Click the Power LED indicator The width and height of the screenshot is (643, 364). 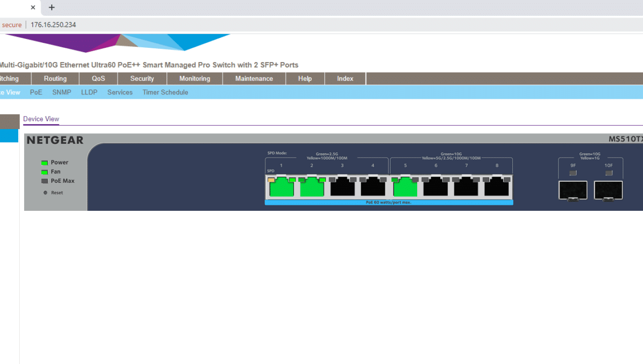[45, 163]
